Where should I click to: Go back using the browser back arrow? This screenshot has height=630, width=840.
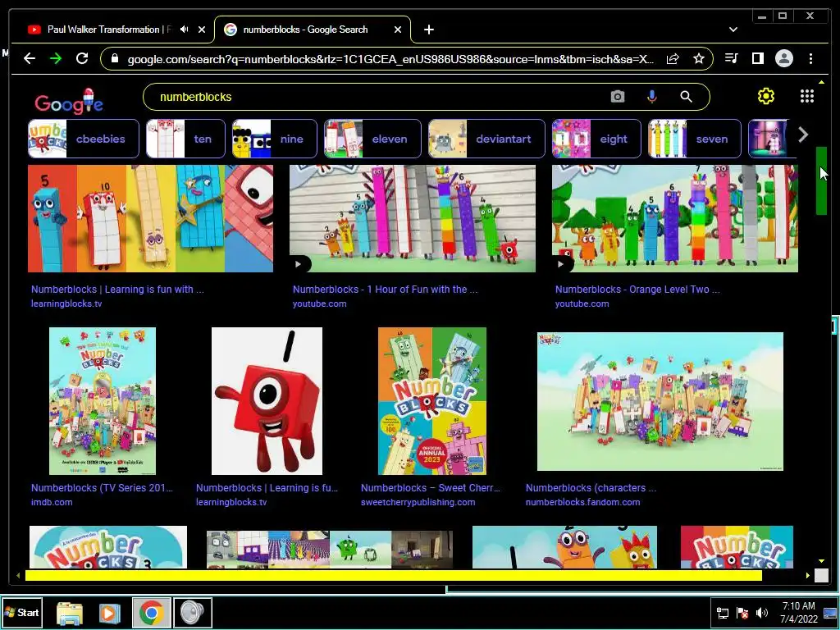pos(30,58)
